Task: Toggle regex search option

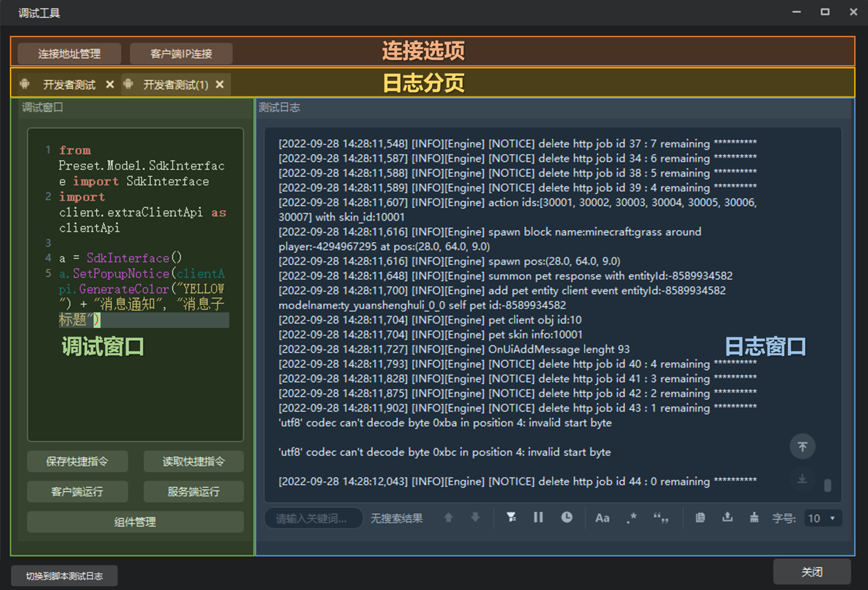Action: point(631,518)
